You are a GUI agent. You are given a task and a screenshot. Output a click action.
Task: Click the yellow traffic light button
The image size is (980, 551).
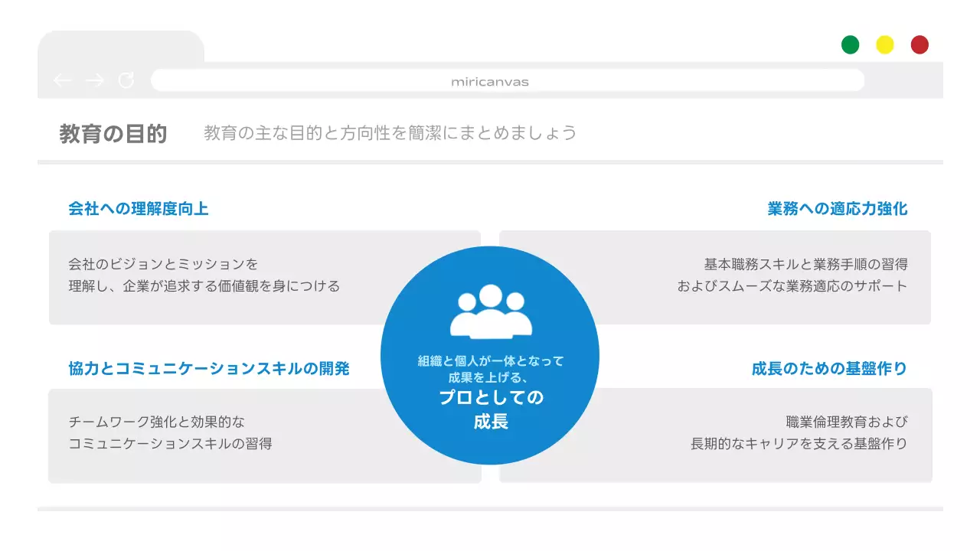pos(884,44)
